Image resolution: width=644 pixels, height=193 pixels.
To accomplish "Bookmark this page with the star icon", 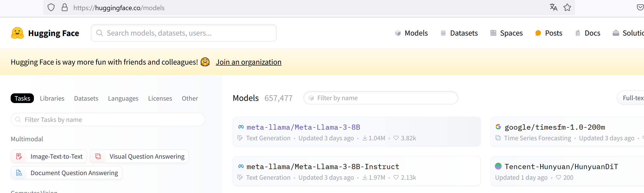I will coord(567,7).
